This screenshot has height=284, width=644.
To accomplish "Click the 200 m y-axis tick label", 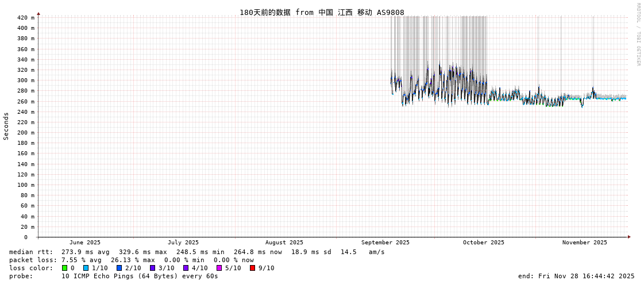I will (25, 132).
